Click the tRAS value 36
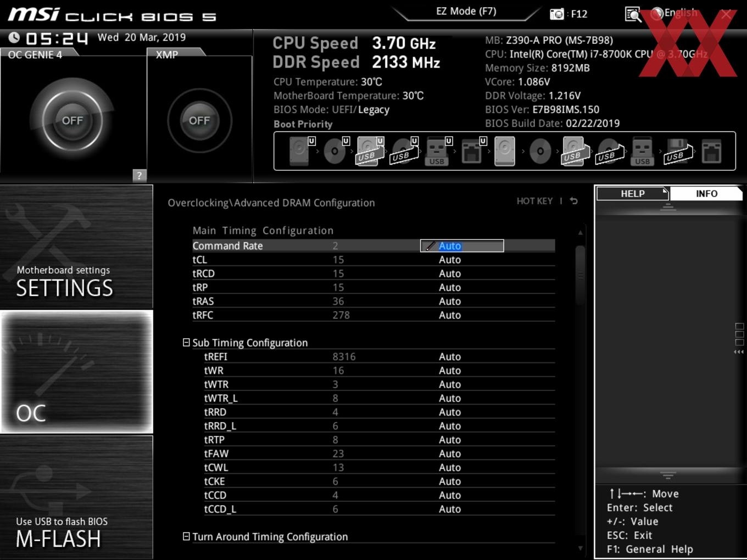747x560 pixels. point(338,301)
